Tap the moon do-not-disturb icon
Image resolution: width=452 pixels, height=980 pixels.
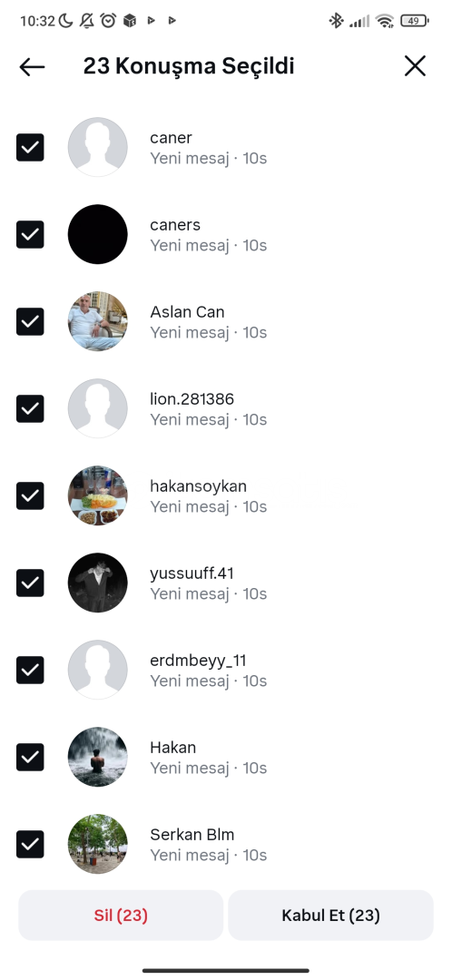[66, 21]
